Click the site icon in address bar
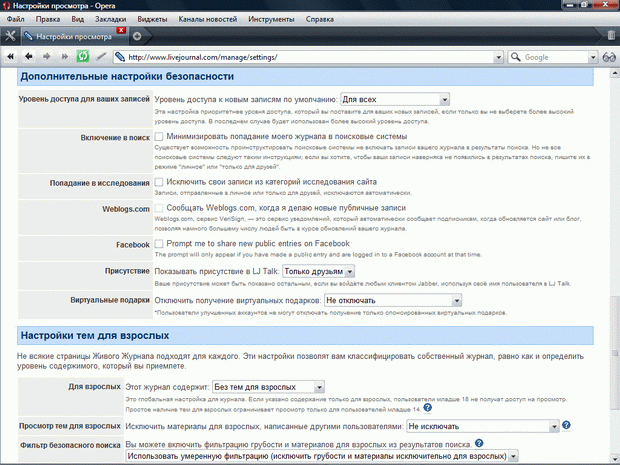This screenshot has width=620, height=465. click(x=120, y=57)
